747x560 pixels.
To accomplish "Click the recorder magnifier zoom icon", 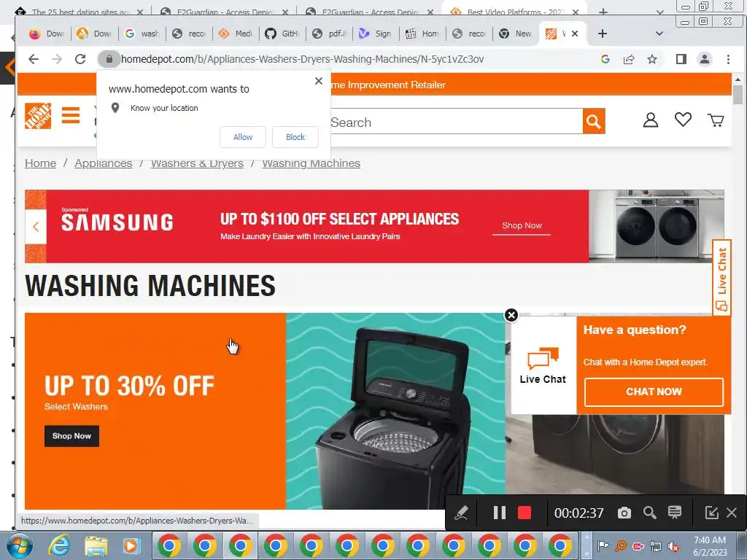I will point(649,513).
